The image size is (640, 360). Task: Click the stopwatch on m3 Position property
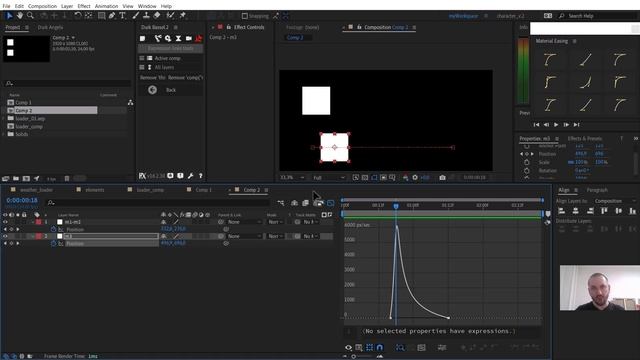click(53, 243)
